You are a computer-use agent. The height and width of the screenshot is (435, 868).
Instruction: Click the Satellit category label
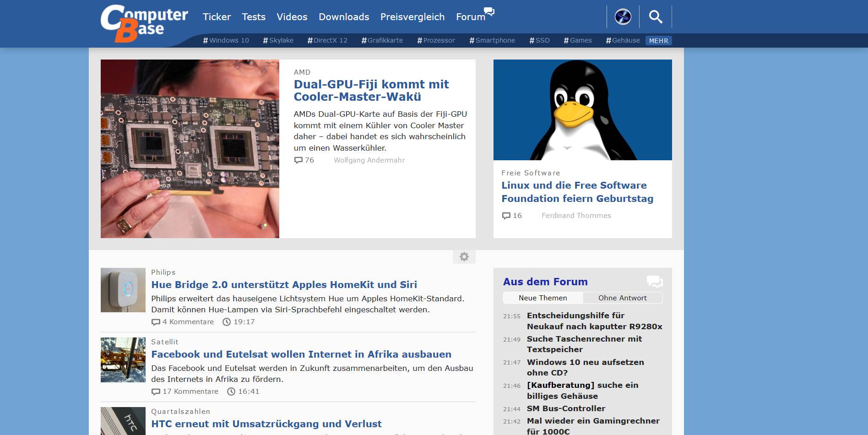(165, 342)
